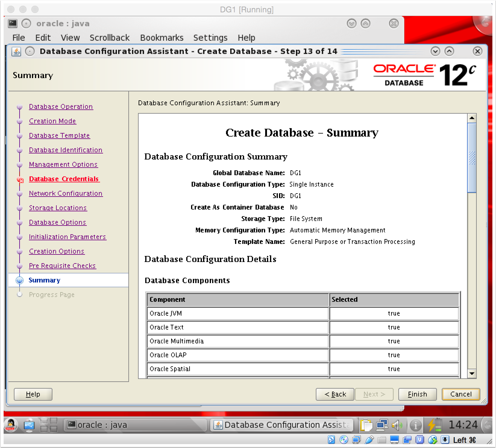496x448 pixels.
Task: Click the terminal icon in the Konsole title bar
Action: tap(13, 24)
